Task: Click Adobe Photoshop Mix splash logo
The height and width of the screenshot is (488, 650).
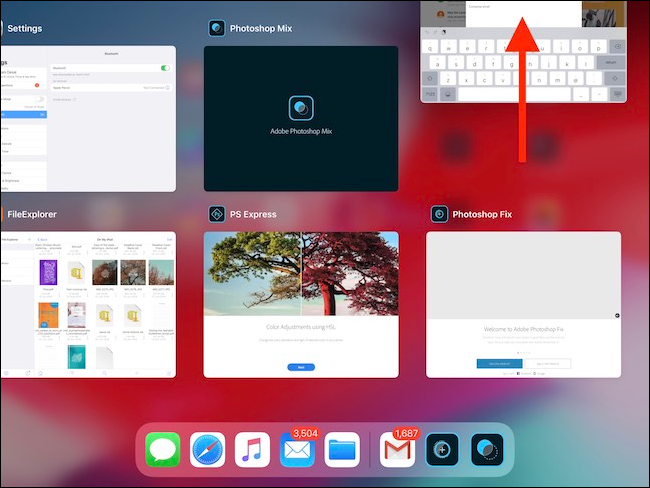Action: pyautogui.click(x=301, y=108)
